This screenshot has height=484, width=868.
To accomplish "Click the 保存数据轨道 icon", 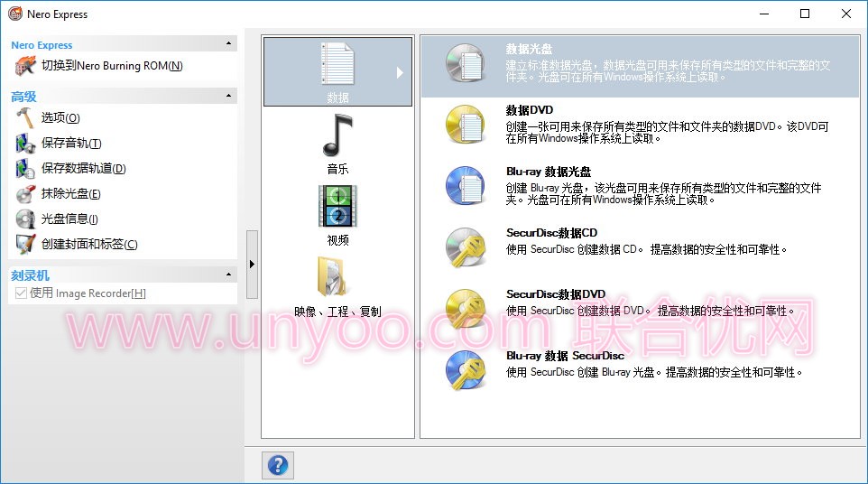I will point(25,168).
